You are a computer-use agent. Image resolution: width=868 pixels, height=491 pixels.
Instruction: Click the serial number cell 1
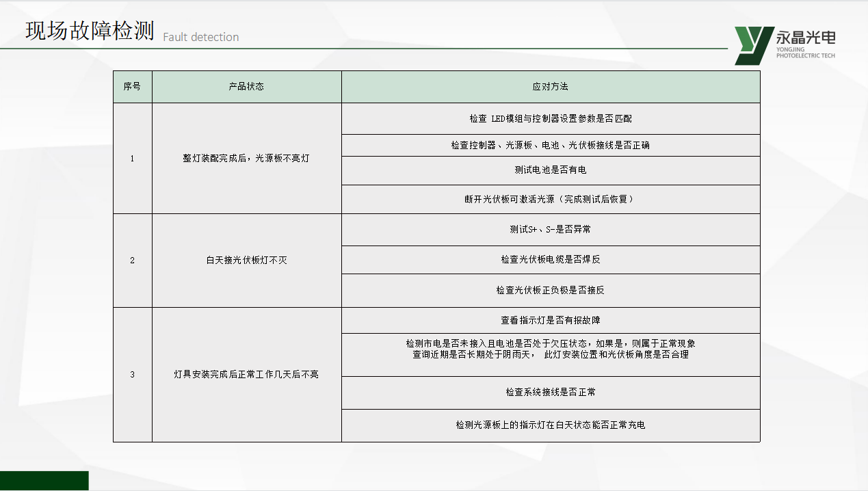click(132, 159)
